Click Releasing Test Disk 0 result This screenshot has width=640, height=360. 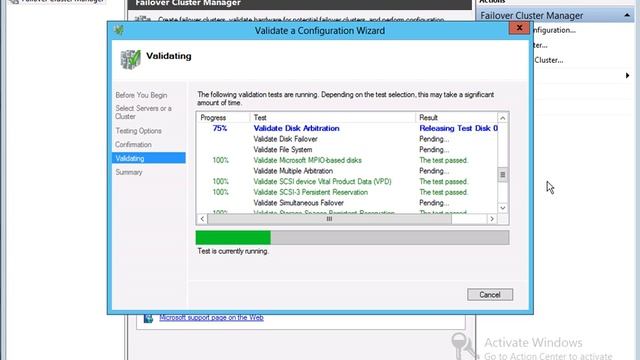point(458,128)
